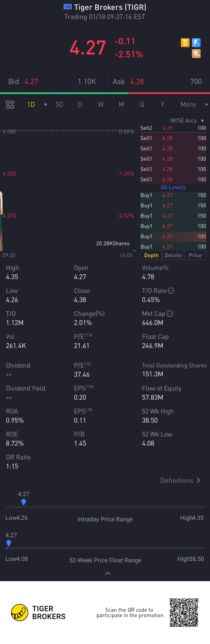
Task: Tap the blue lightning bolt icon
Action: point(196,43)
